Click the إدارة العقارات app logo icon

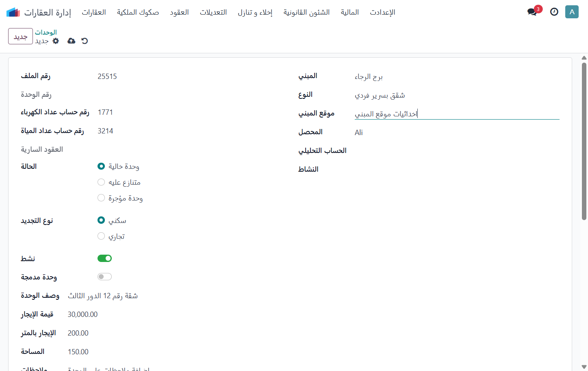13,12
